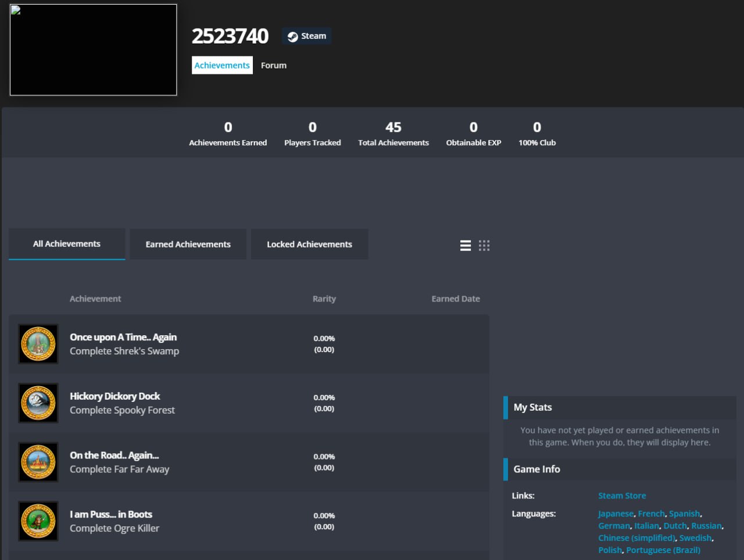Click Once upon A Time.. Again achievement icon
The height and width of the screenshot is (560, 744).
tap(38, 344)
